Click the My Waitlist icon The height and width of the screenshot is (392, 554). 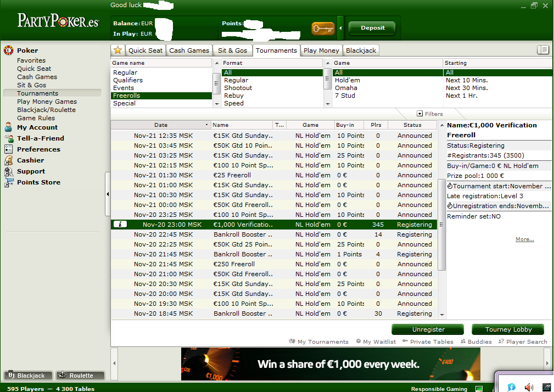click(x=359, y=341)
